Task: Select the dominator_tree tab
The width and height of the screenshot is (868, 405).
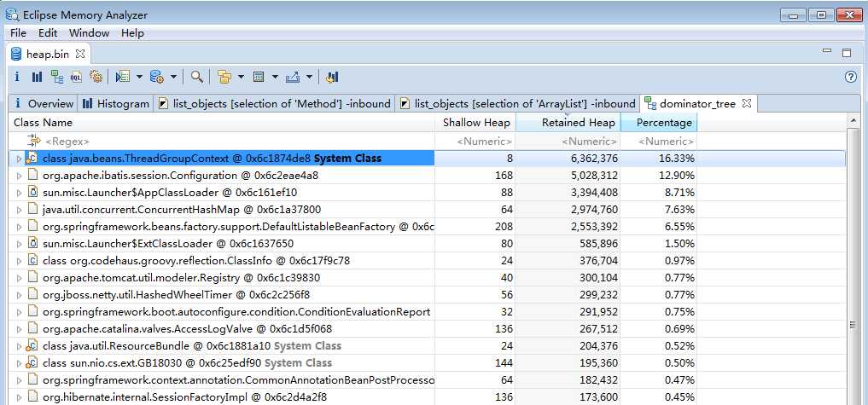Action: click(697, 103)
